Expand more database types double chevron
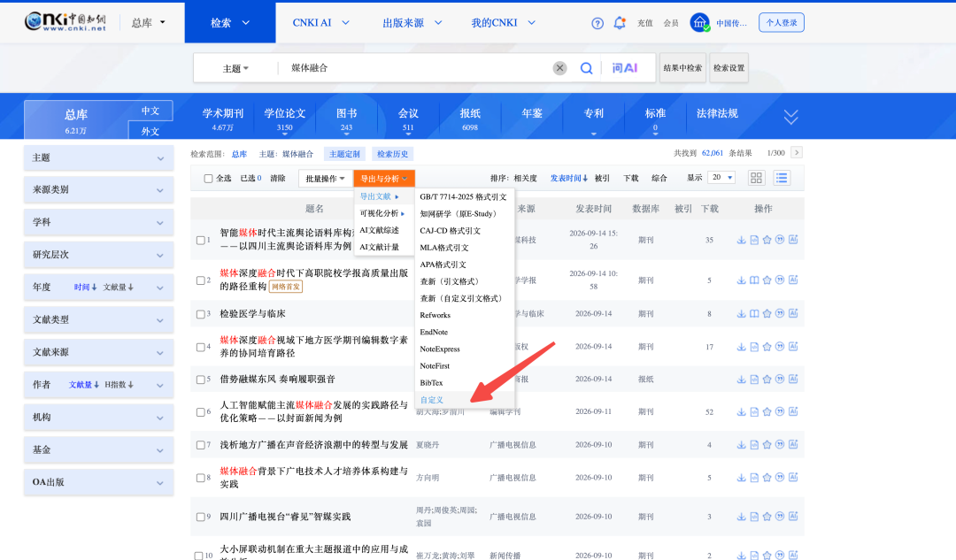Viewport: 956px width, 560px height. 790,117
